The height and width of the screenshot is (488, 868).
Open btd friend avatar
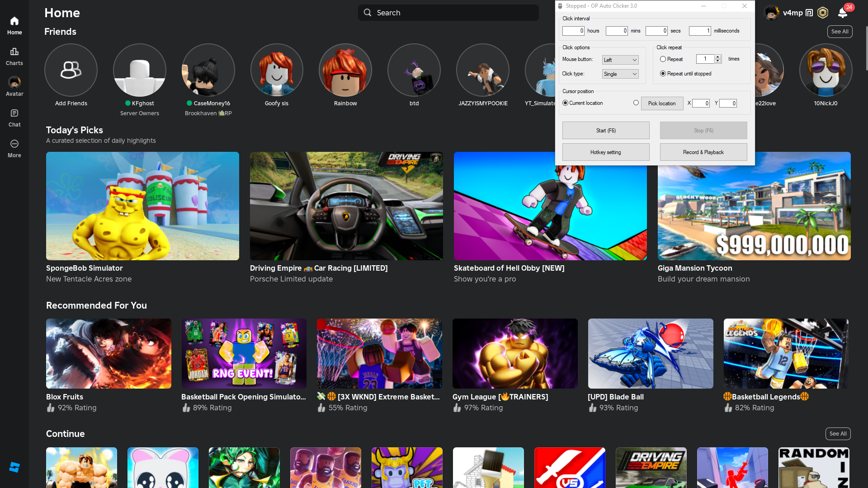[414, 70]
